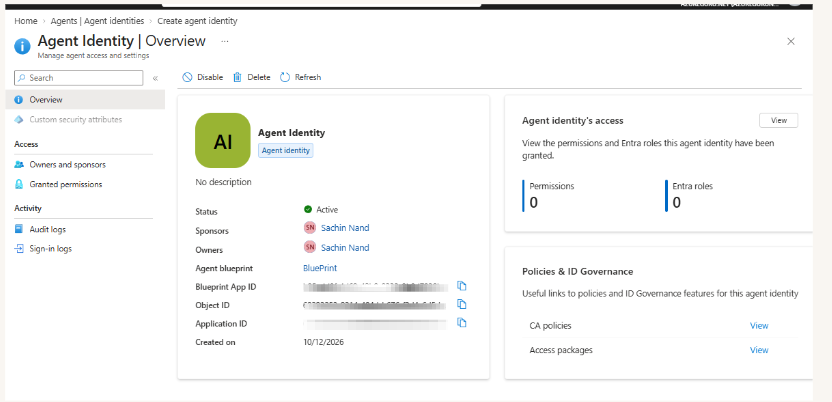
Task: Copy the Object ID value
Action: [x=462, y=304]
